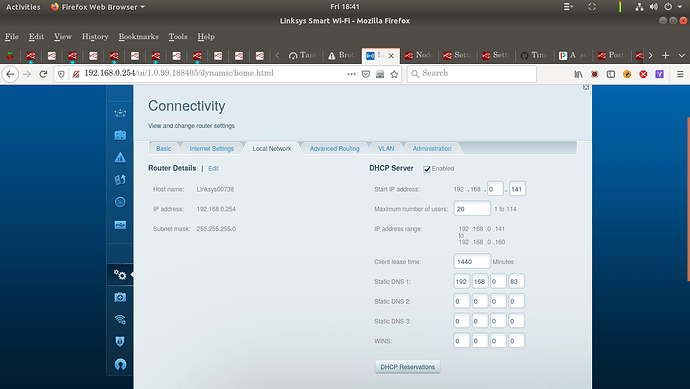This screenshot has height=389, width=690.
Task: Open External Storage USB icon in sidebar
Action: (120, 225)
